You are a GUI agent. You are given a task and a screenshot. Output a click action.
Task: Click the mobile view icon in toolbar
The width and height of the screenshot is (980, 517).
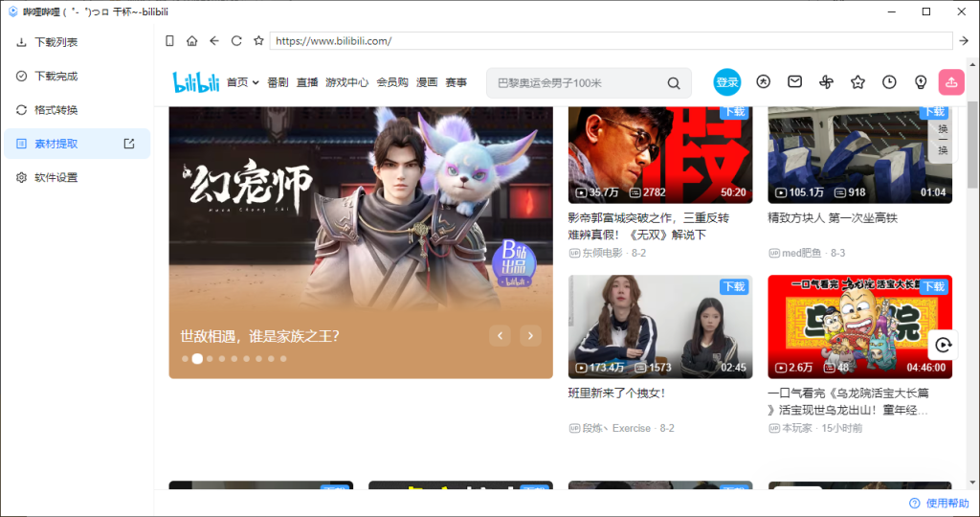[x=169, y=40]
